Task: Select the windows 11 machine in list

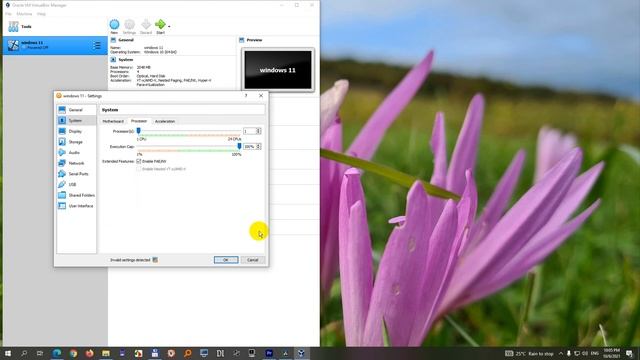Action: 55,45
